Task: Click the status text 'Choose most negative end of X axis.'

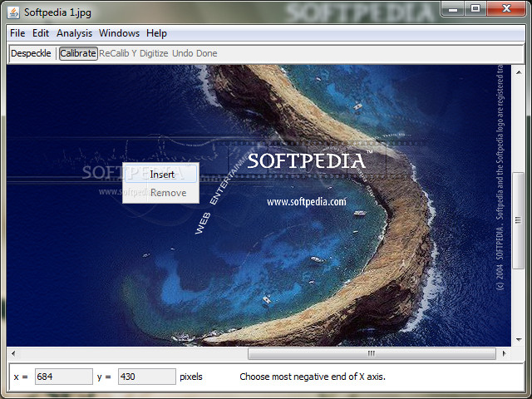Action: pos(313,377)
